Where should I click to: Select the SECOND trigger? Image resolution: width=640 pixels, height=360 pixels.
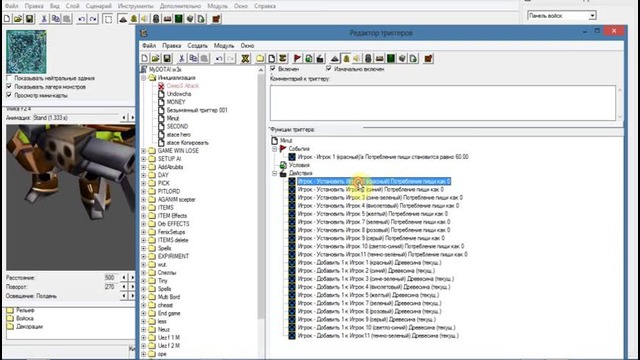click(x=177, y=127)
